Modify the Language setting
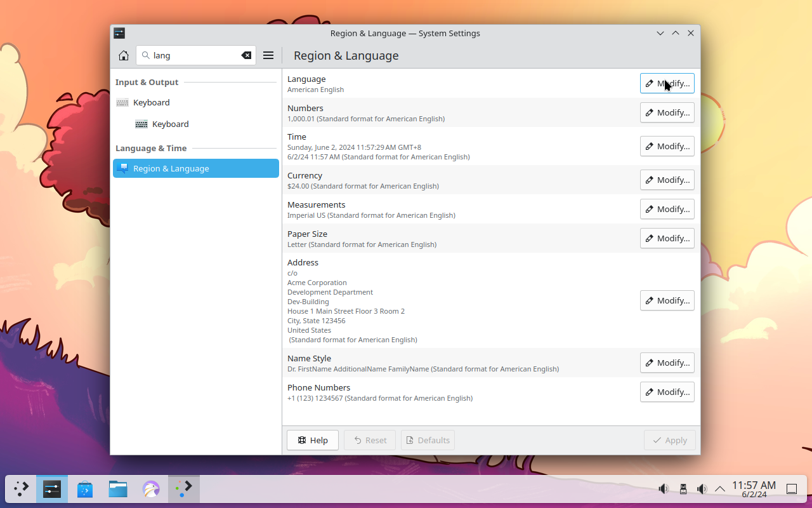Viewport: 812px width, 508px height. point(667,83)
